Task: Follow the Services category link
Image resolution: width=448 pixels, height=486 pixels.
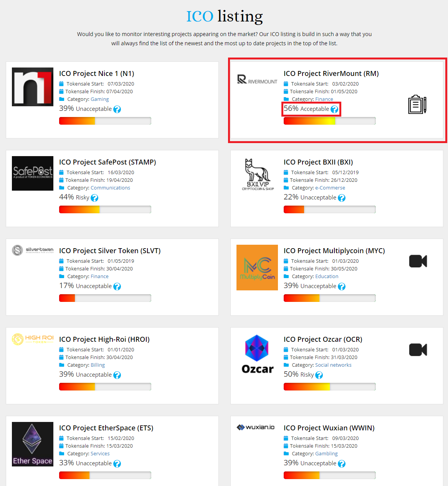Action: tap(100, 453)
